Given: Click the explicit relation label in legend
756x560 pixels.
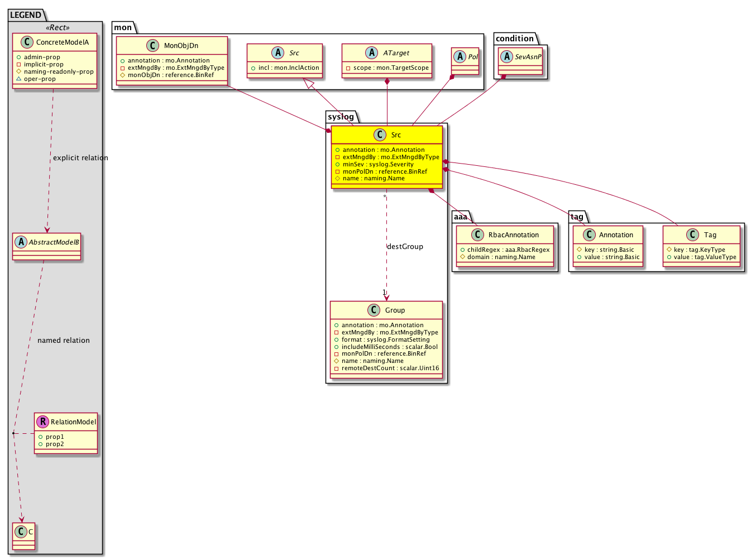Looking at the screenshot, I should coord(80,158).
